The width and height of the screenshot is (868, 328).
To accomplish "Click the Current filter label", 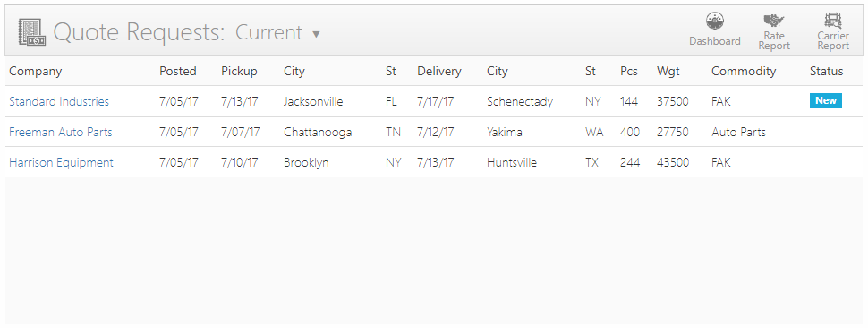I will 269,32.
